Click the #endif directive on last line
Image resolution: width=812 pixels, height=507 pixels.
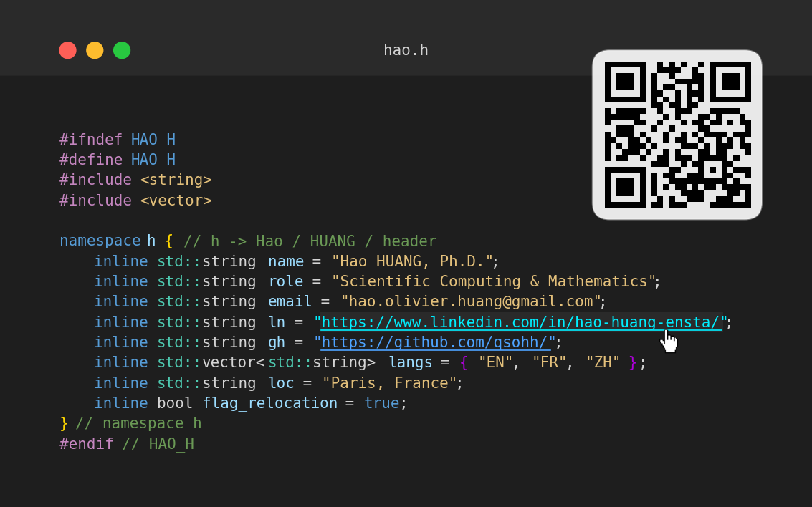86,444
